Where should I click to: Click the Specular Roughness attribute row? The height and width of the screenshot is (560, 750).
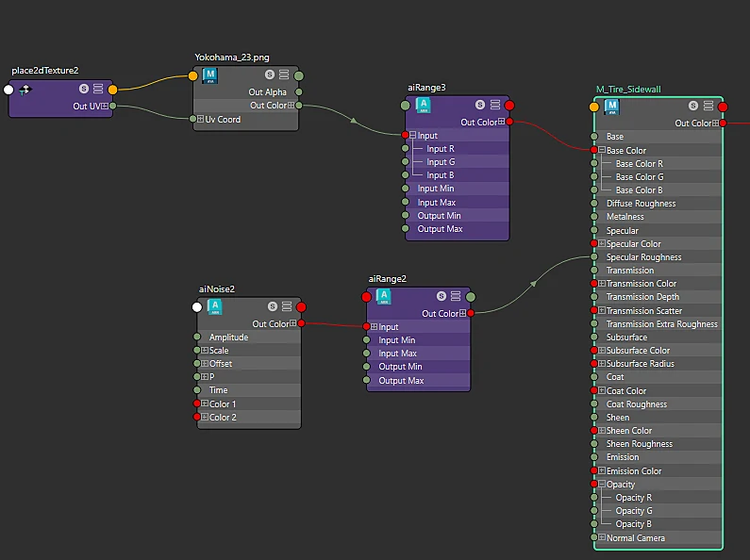658,257
